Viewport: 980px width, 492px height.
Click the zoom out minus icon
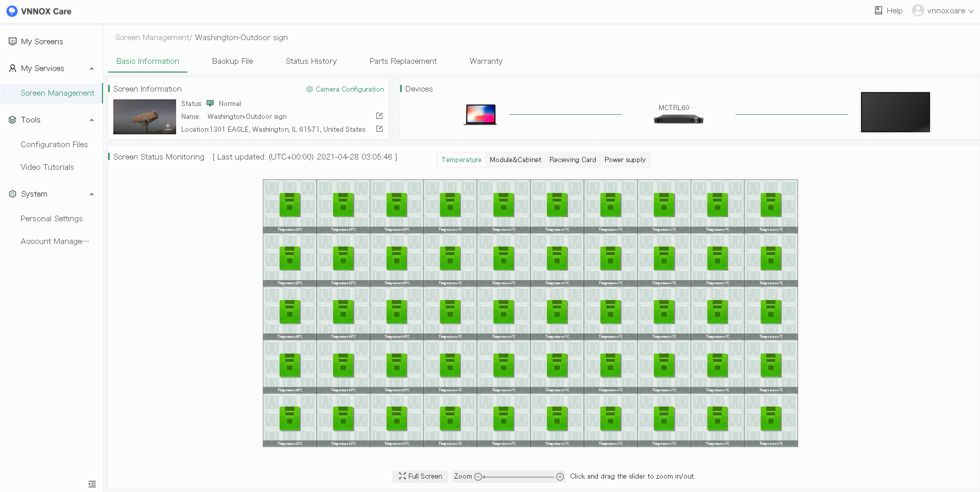click(x=478, y=477)
